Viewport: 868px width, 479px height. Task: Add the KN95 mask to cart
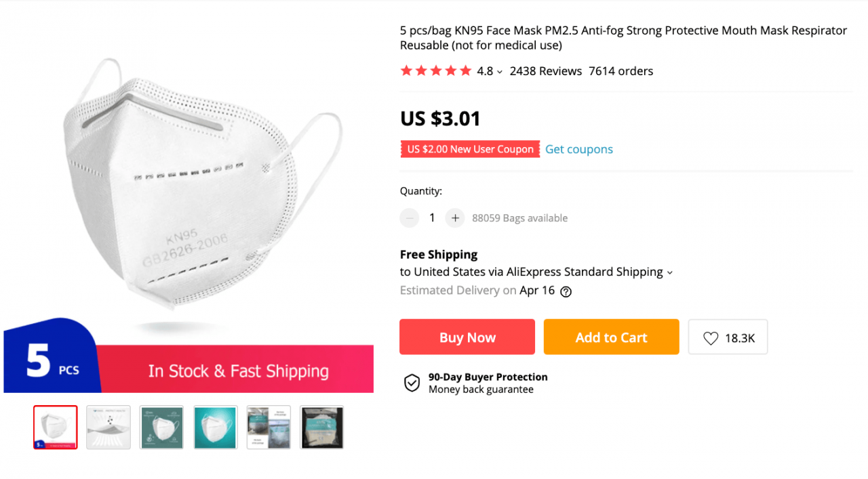(610, 337)
